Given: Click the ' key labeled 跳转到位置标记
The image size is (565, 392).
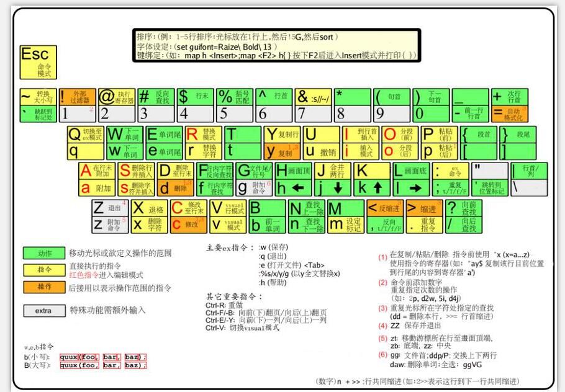Looking at the screenshot, I should (x=490, y=187).
